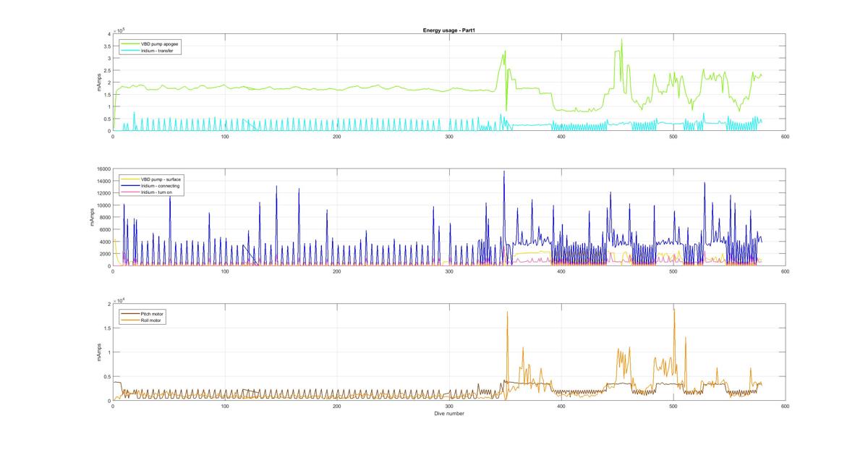
Task: Select 'Roll motor' legend entry
Action: [152, 320]
